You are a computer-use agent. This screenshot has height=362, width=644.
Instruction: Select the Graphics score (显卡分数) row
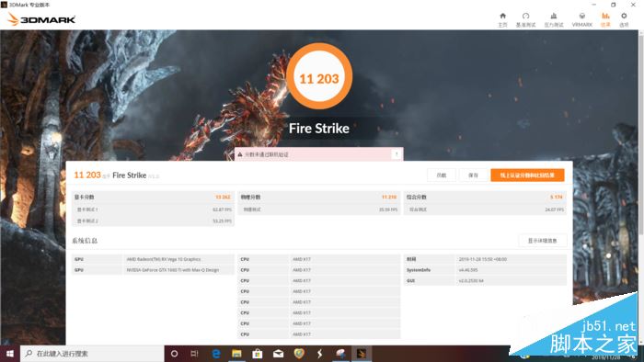pyautogui.click(x=153, y=198)
